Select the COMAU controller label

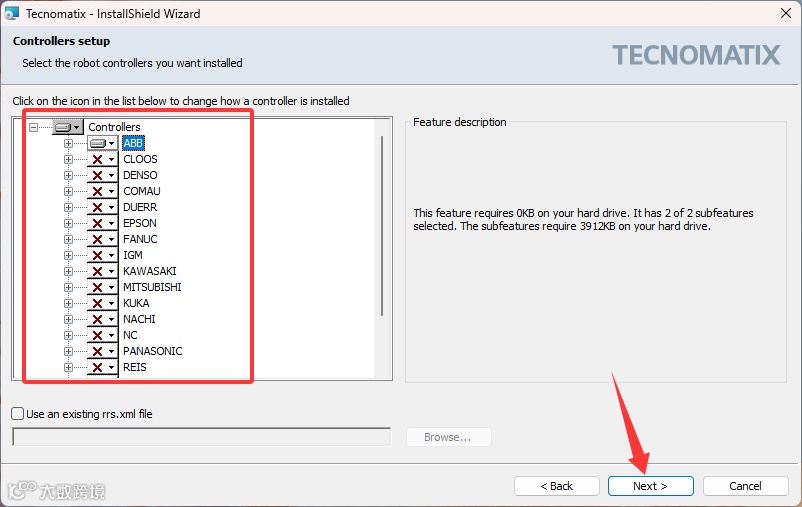pyautogui.click(x=142, y=191)
